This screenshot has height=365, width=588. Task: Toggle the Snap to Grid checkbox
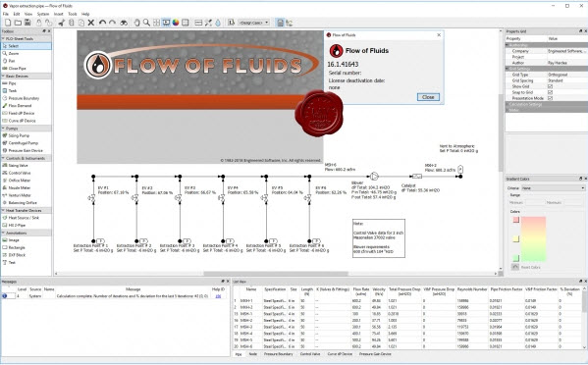coord(550,92)
